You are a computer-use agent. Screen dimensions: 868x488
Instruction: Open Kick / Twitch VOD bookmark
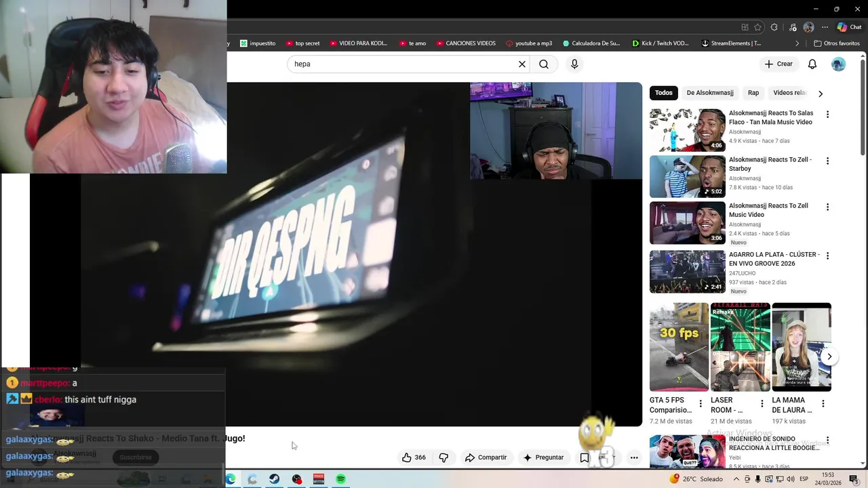(660, 43)
